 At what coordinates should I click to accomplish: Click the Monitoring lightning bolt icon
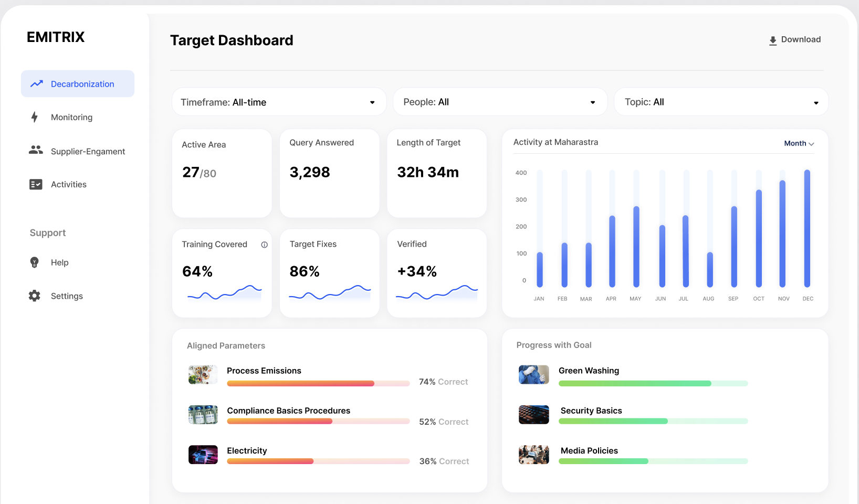(34, 117)
